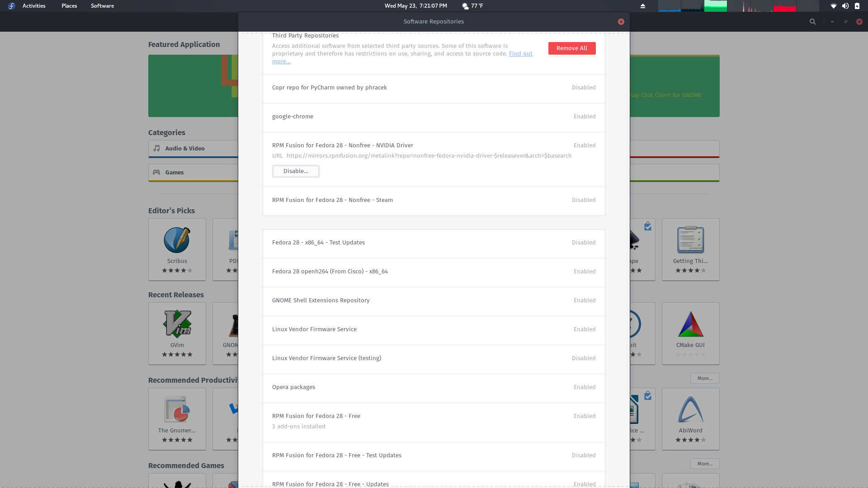Click the Gnumeric spreadsheet chart icon
The image size is (868, 488).
point(177,409)
